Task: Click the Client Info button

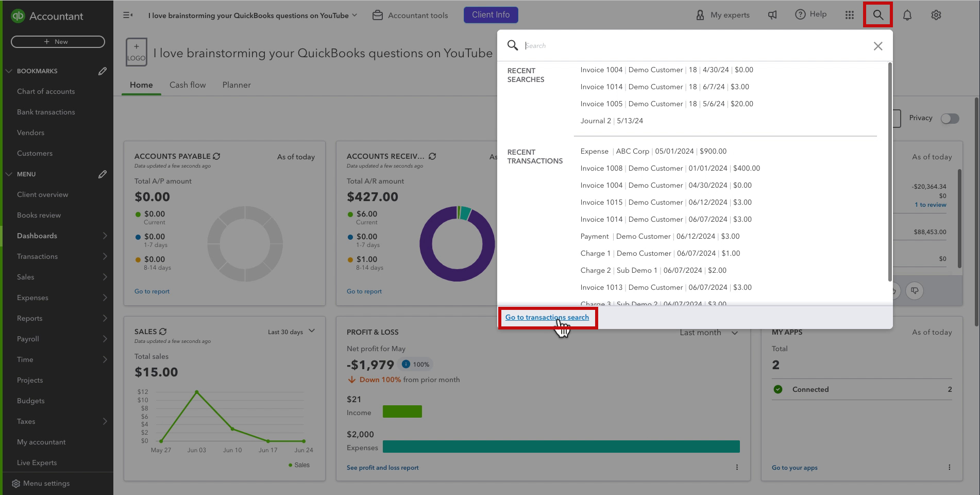Action: [491, 15]
